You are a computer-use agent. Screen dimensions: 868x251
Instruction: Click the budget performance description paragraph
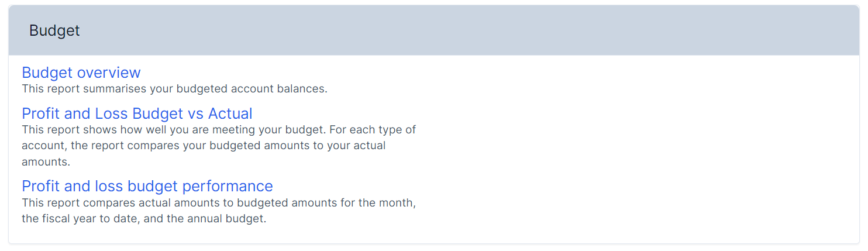(218, 211)
